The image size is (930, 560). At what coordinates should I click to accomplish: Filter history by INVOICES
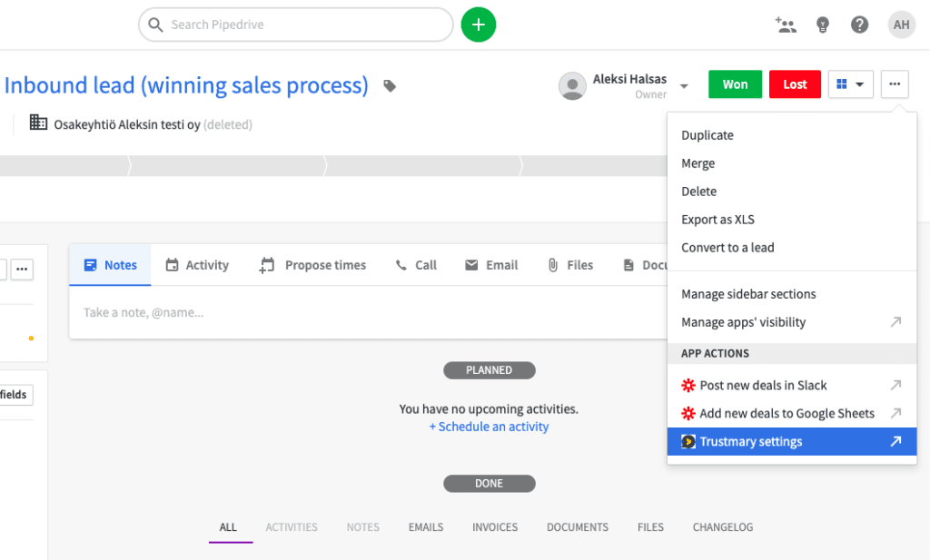[495, 527]
